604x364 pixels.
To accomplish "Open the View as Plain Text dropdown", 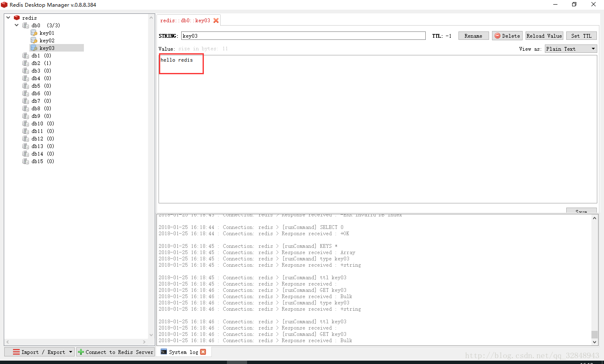I will tap(570, 49).
